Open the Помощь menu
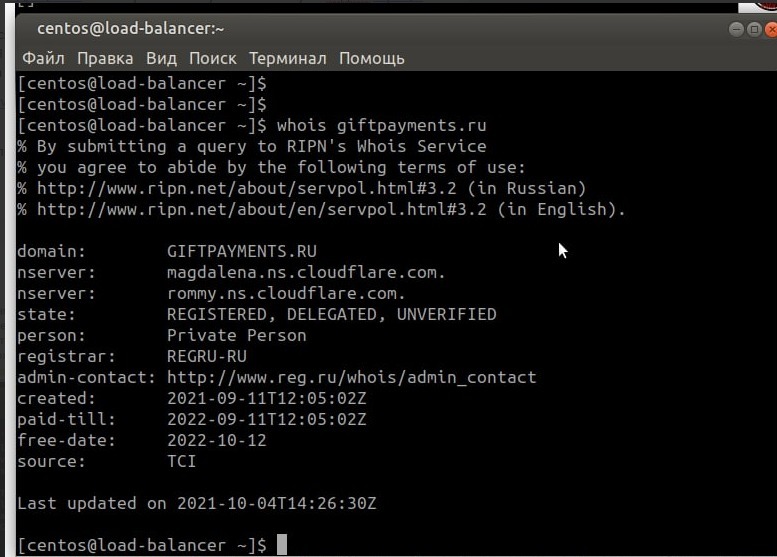The height and width of the screenshot is (557, 777). pyautogui.click(x=372, y=58)
